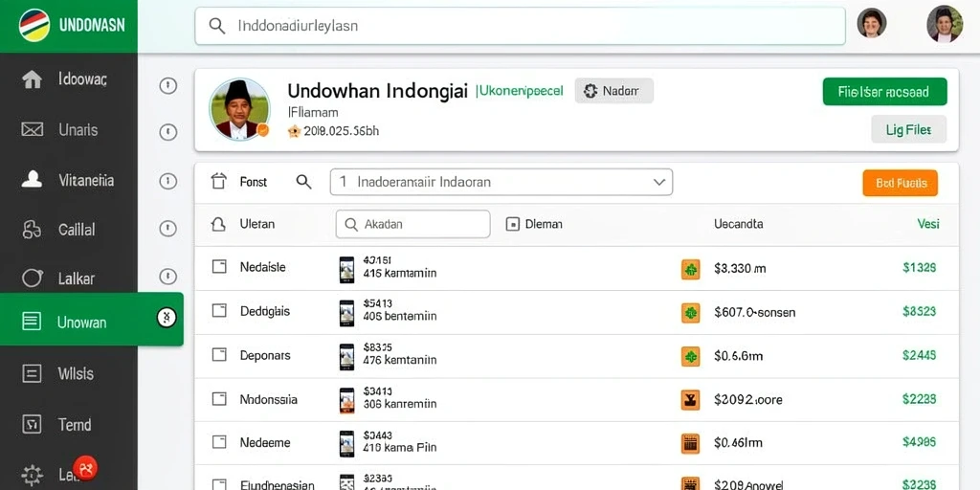Tick the Nedaisle row checkbox
The height and width of the screenshot is (490, 980).
219,267
